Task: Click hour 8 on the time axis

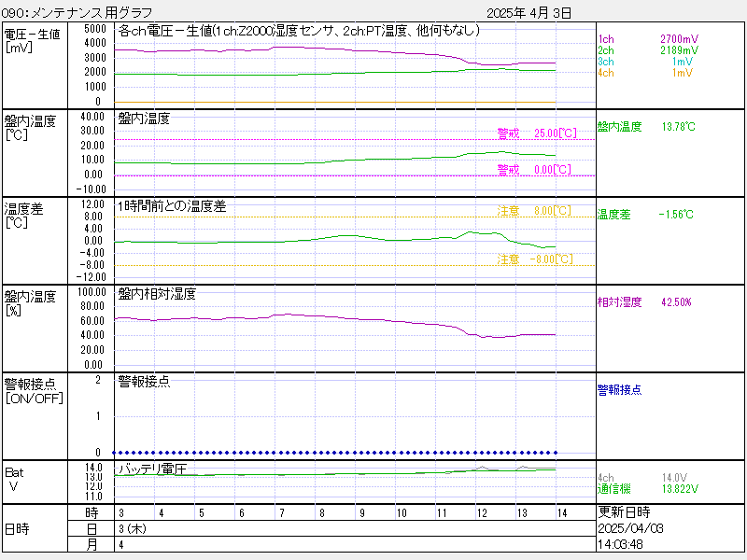Action: [321, 513]
